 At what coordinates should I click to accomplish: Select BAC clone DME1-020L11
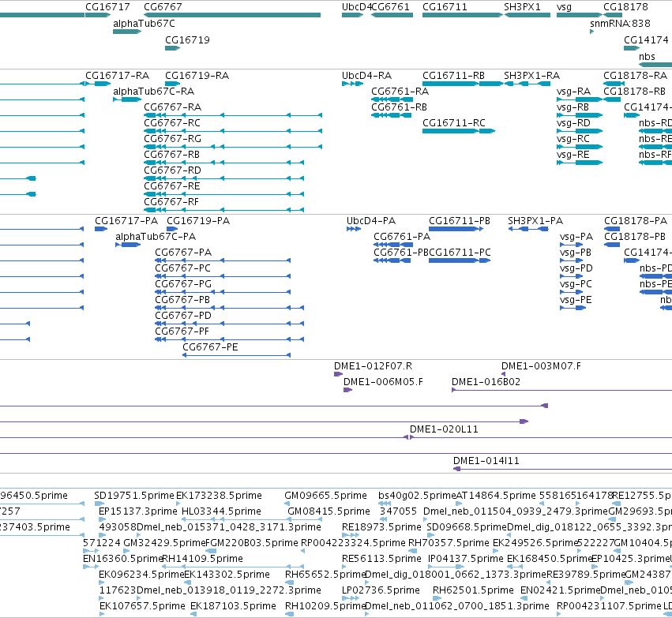444,429
